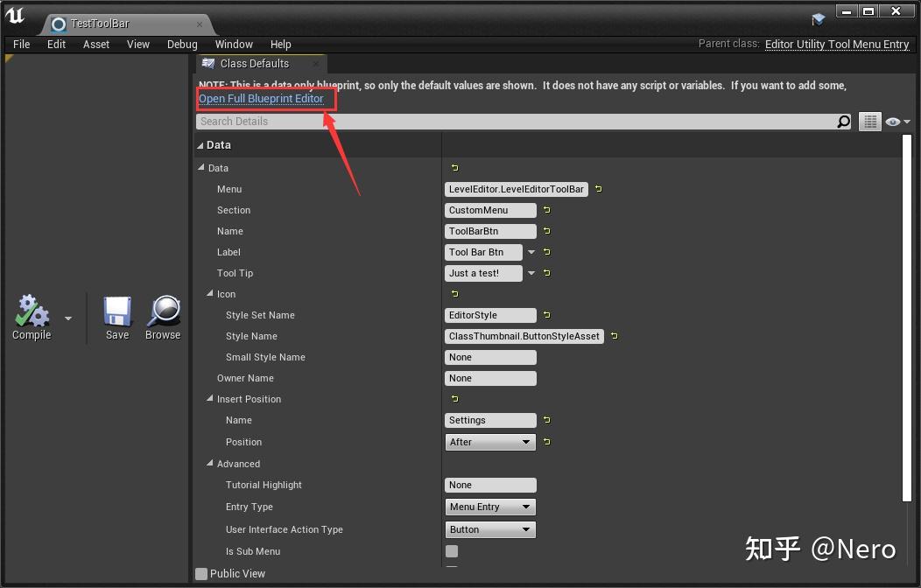Collapse the Advanced section
The height and width of the screenshot is (588, 921).
click(x=209, y=464)
